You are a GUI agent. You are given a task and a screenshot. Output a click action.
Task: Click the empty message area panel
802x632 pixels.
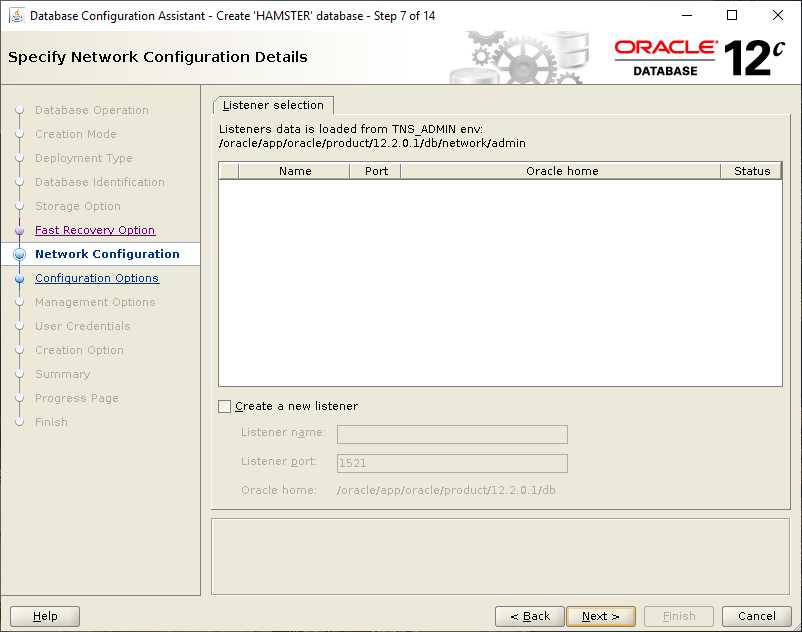[500, 557]
